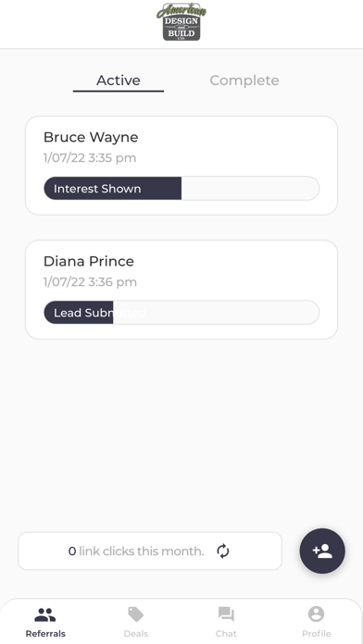Tap the Profile label in navigation
Screen dimensions: 363x644
point(316,633)
